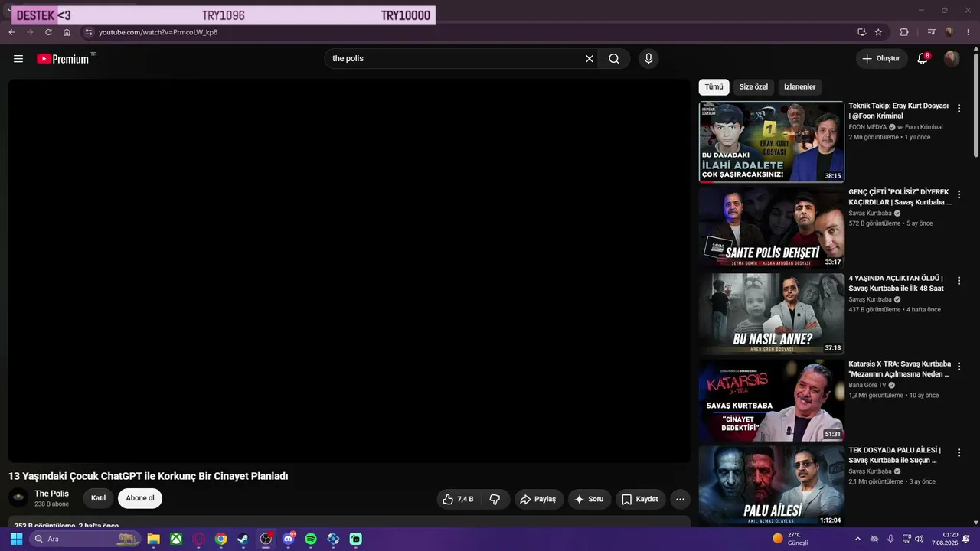
Task: Open Eray Kurt Dosyası video thumbnail
Action: click(x=772, y=142)
